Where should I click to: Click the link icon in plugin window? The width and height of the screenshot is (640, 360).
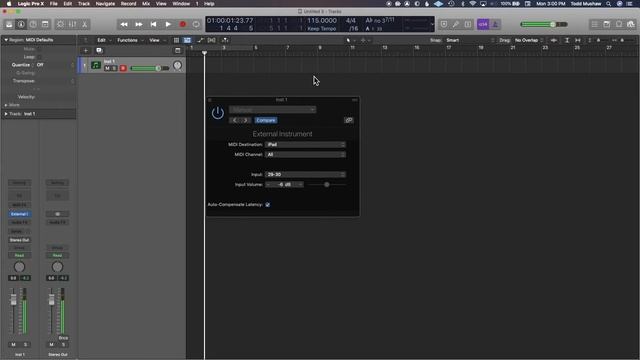click(x=349, y=120)
